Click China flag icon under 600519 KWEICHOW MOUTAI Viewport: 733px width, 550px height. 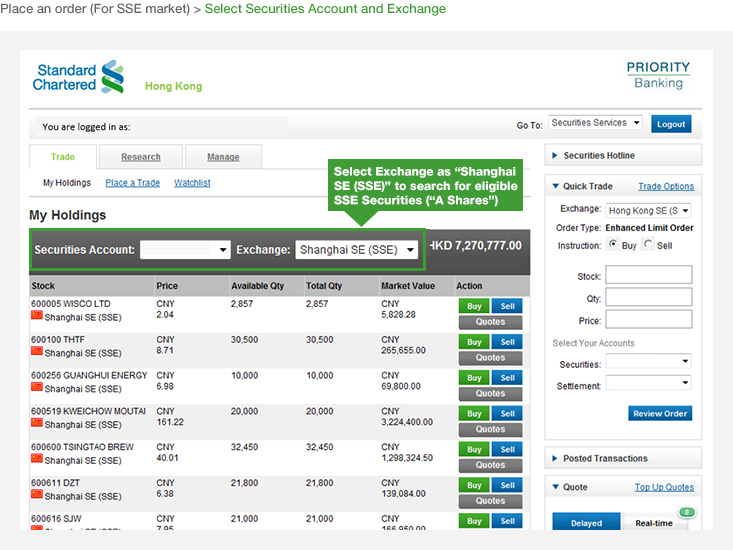pos(37,423)
